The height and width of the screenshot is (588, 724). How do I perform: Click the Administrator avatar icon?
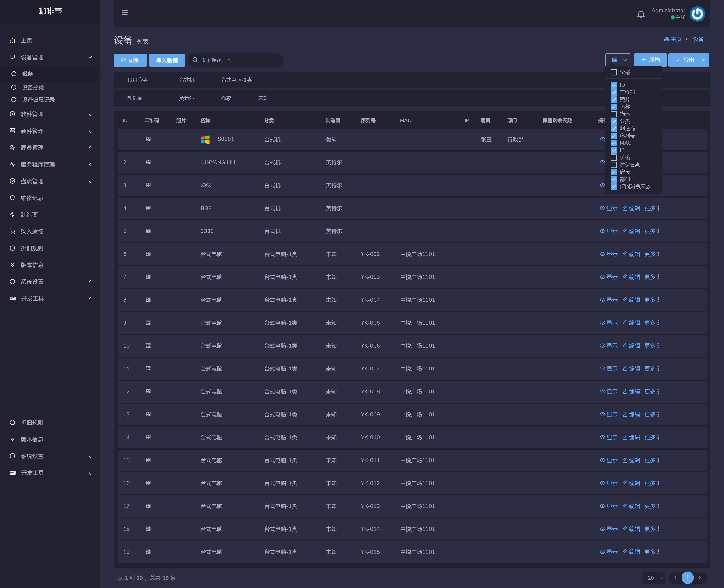coord(697,14)
